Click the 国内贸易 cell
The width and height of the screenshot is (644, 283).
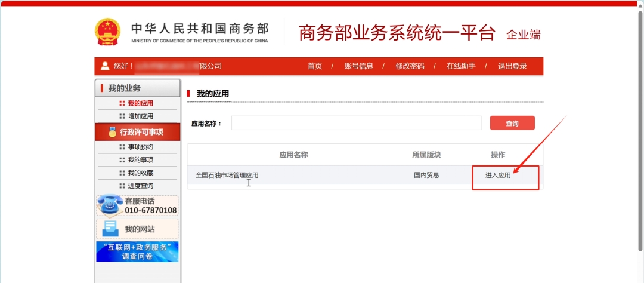pyautogui.click(x=426, y=175)
